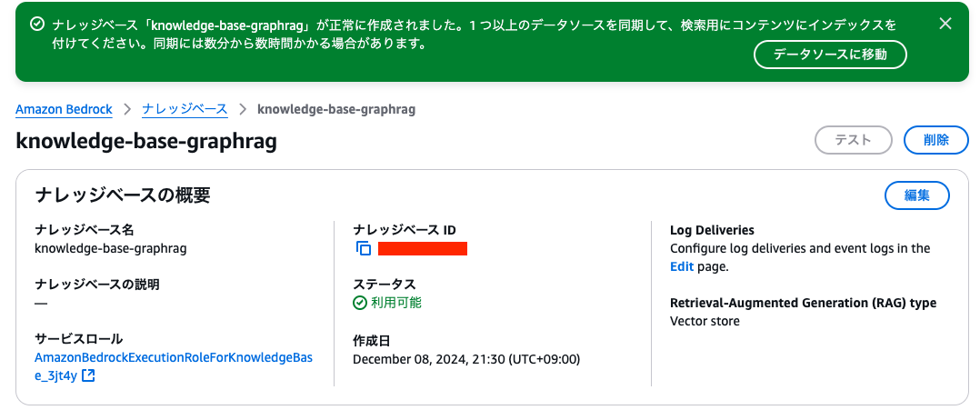Click breadcrumb chevron after Amazon Bedrock
Screen dimensions: 980x420
(127, 109)
